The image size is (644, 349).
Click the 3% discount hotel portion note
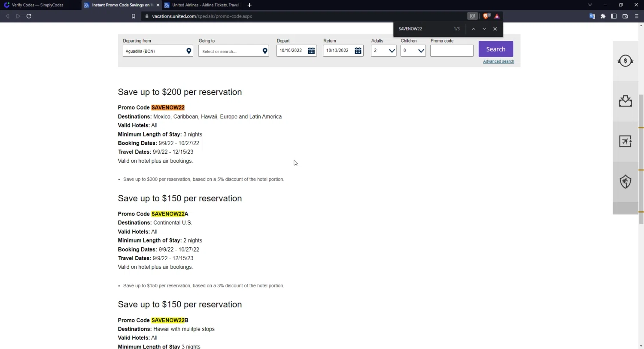pos(204,286)
